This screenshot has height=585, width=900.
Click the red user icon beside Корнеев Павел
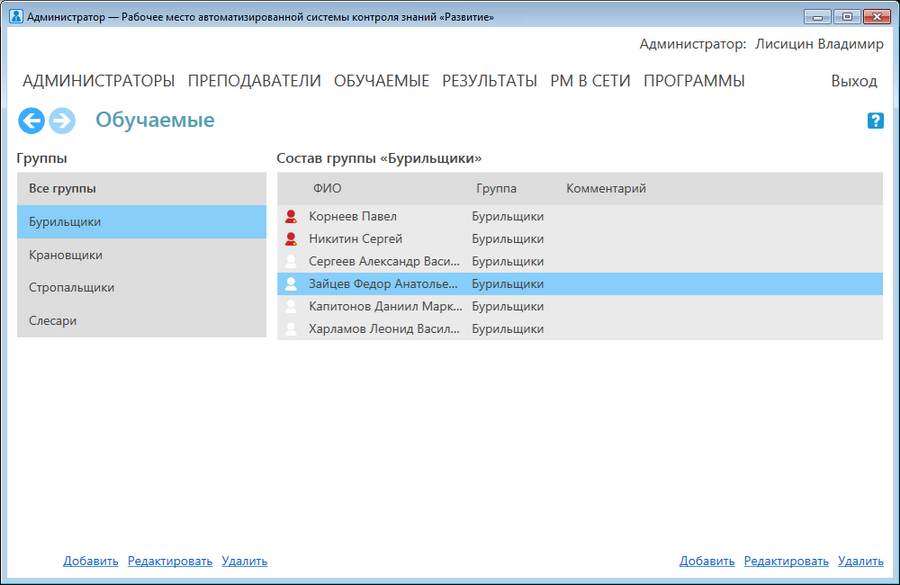tap(291, 216)
